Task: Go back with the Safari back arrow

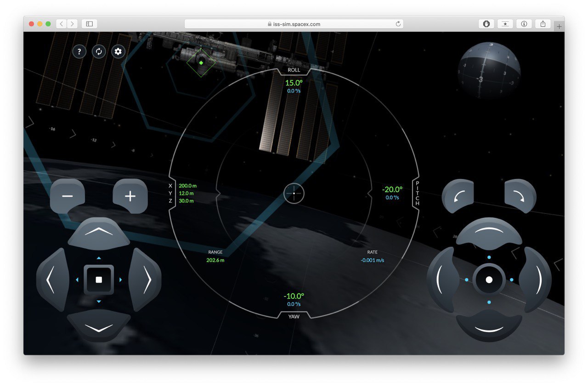Action: [x=61, y=24]
